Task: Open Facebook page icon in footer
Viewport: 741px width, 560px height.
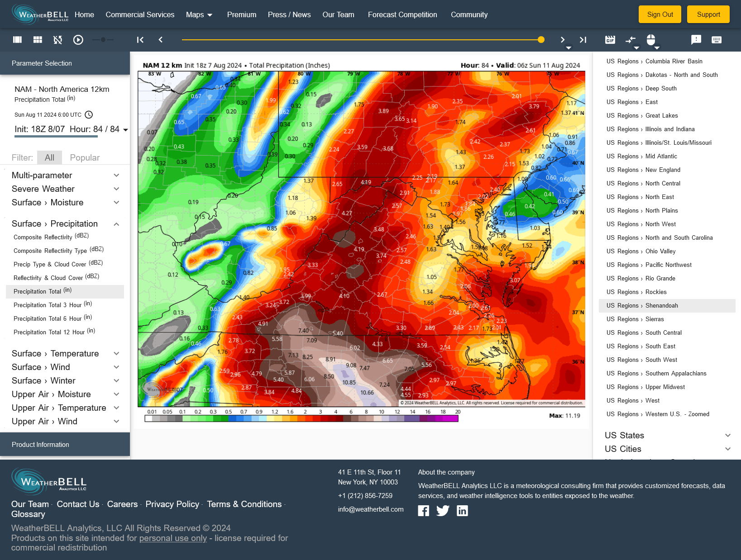Action: point(424,511)
